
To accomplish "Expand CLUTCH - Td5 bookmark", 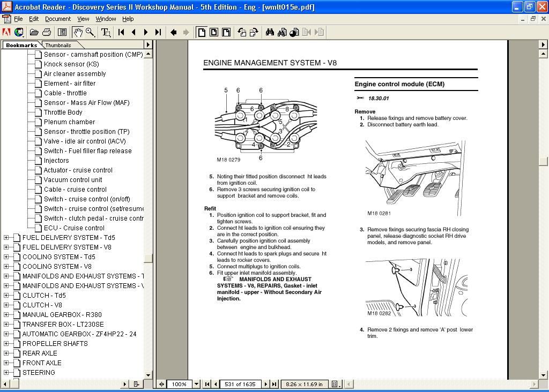I will click(x=6, y=296).
